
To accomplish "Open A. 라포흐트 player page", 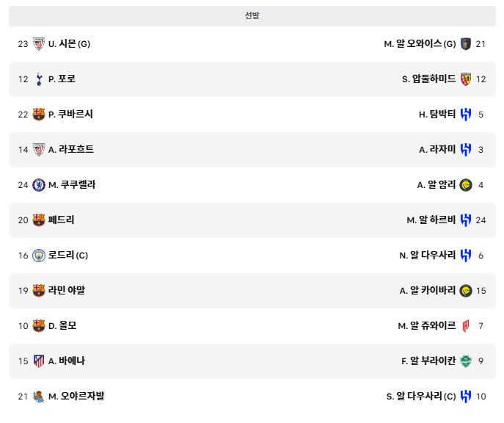I will click(71, 150).
